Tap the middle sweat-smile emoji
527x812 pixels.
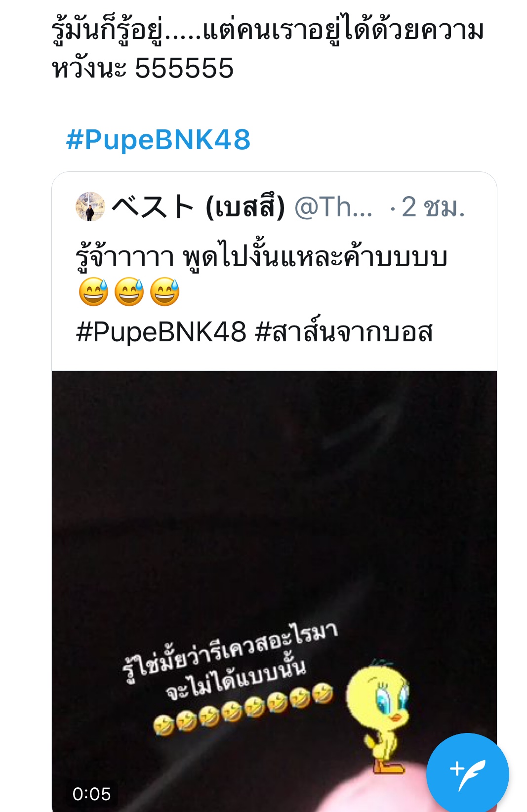click(129, 292)
